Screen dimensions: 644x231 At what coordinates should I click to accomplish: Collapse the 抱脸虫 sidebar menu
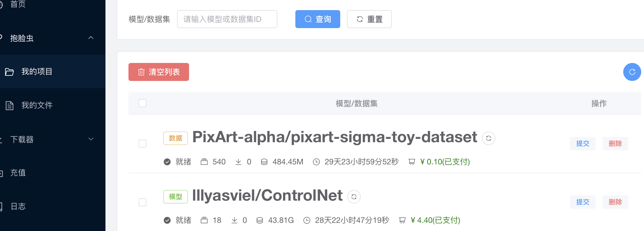point(91,38)
